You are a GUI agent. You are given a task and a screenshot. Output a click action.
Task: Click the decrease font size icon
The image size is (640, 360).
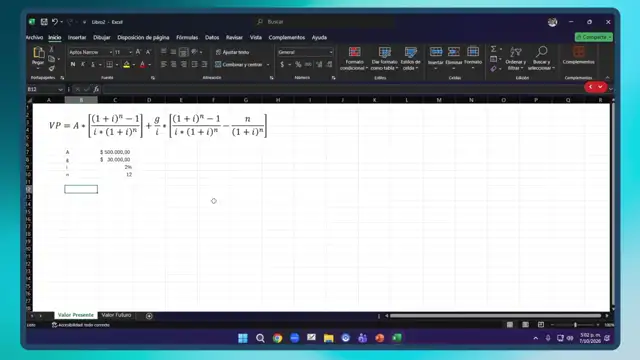(148, 52)
